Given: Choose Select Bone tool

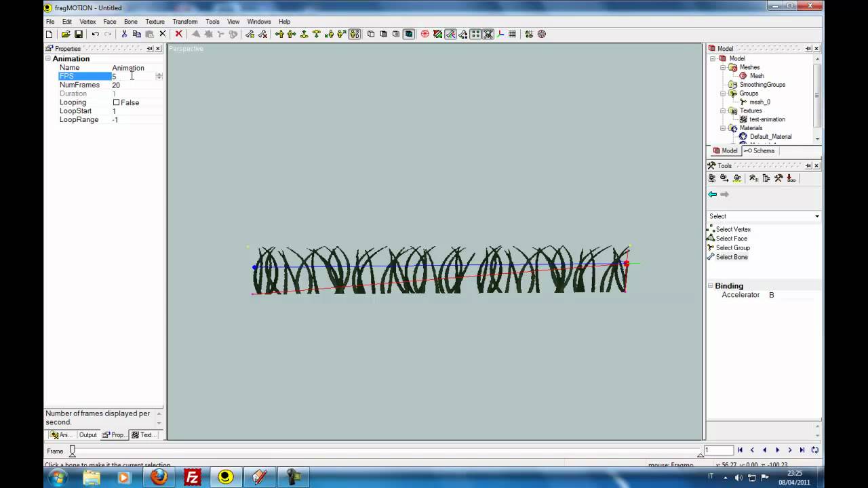Looking at the screenshot, I should [x=728, y=257].
